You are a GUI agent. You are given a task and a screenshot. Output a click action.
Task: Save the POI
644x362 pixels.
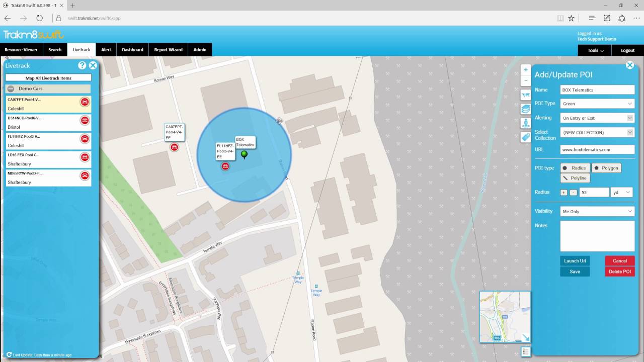tap(575, 271)
